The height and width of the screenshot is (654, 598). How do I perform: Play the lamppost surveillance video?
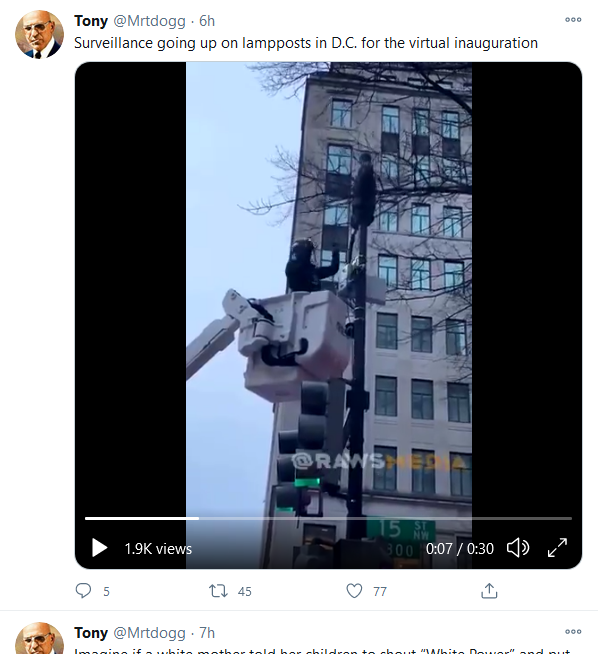tap(99, 548)
